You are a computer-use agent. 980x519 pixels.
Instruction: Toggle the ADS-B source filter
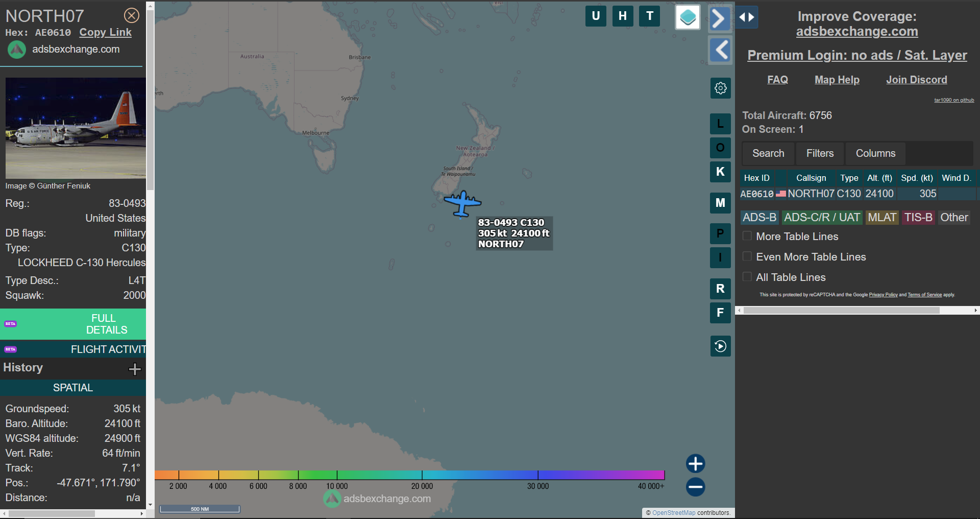pyautogui.click(x=759, y=218)
